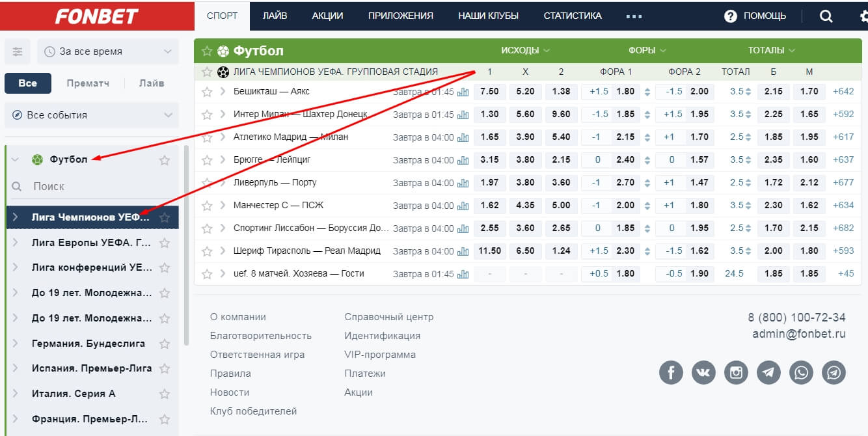Choose total under 1.62 for Манчестер С
The image size is (868, 436).
pyautogui.click(x=809, y=206)
